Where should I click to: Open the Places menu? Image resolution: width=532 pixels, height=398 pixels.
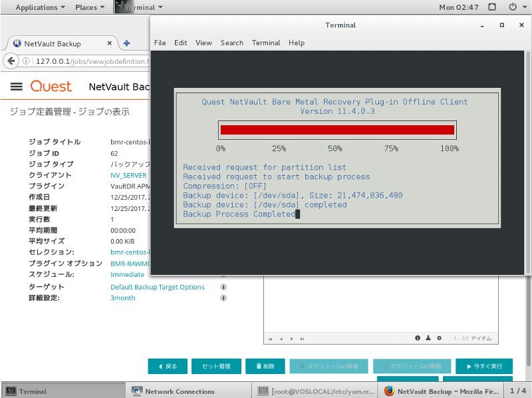pos(90,7)
